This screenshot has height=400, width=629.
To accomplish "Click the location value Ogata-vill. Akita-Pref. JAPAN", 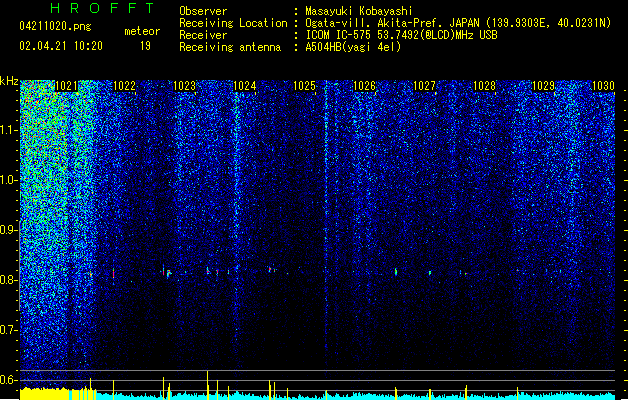I will 392,23.
